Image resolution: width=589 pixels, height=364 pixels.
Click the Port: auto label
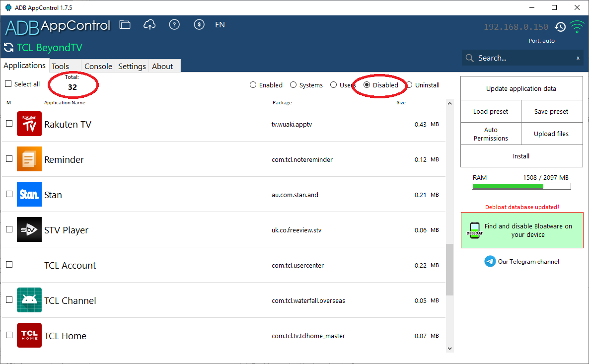[542, 41]
